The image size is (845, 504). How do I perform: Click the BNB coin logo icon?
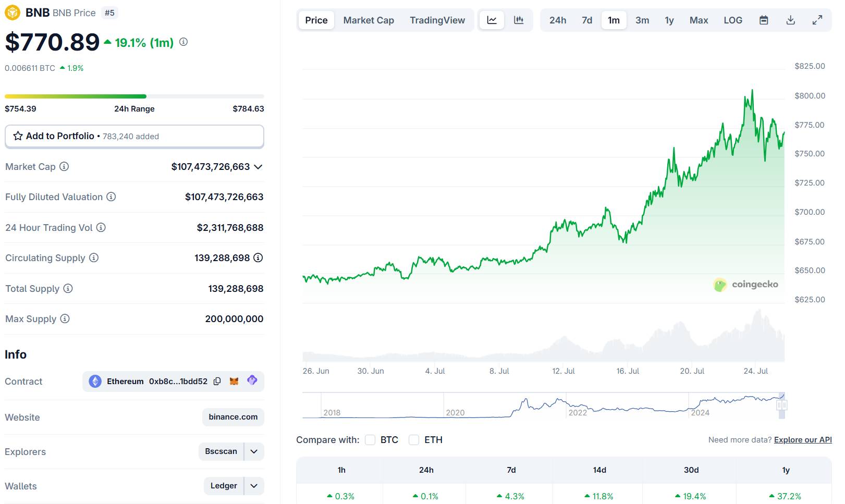[13, 13]
